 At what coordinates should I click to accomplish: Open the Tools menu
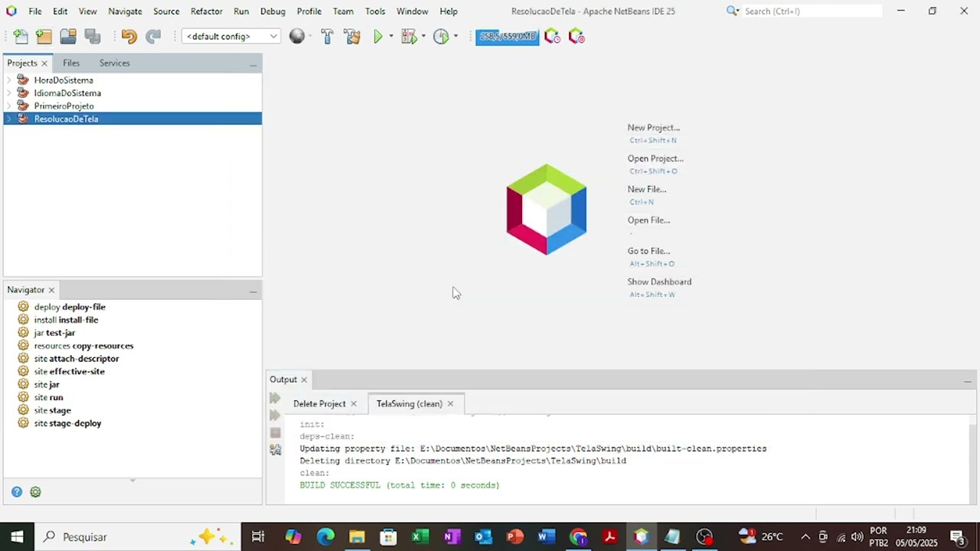375,11
